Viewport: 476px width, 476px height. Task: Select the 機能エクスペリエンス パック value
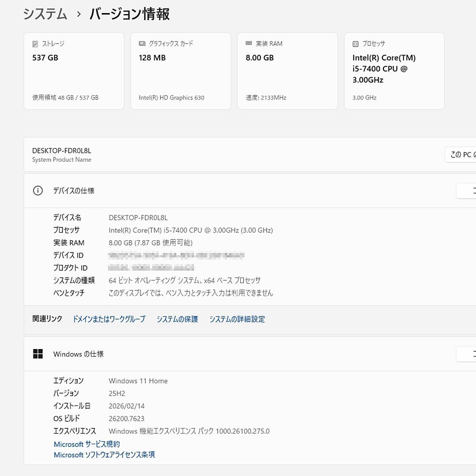coord(189,431)
